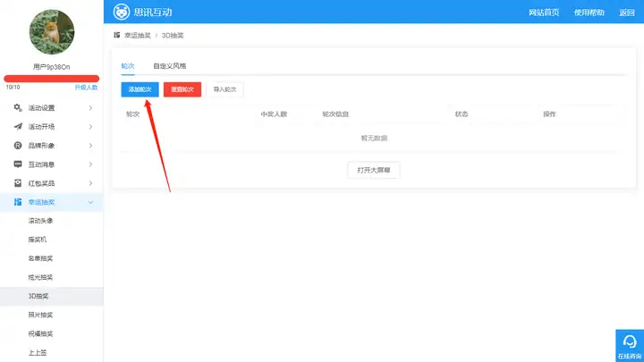
Task: Click the 升级人数 link
Action: 86,88
